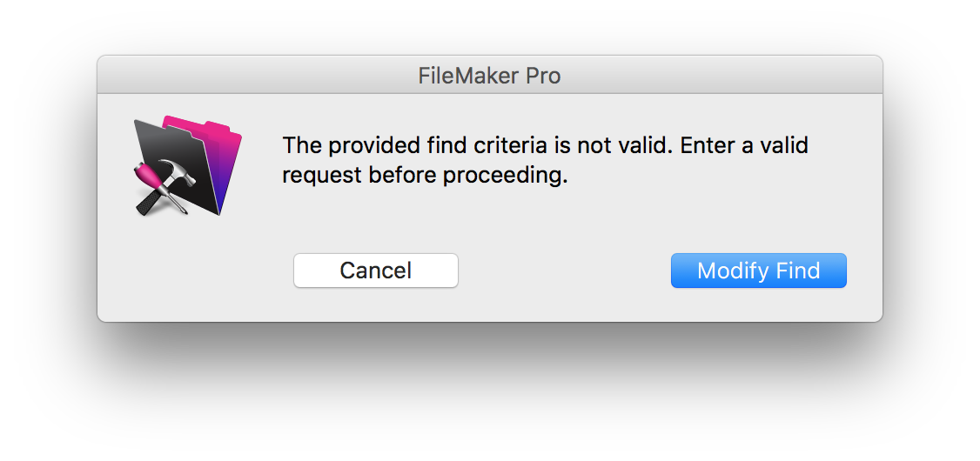Click "Enter a valid" in the message
This screenshot has width=980, height=461.
pyautogui.click(x=744, y=144)
